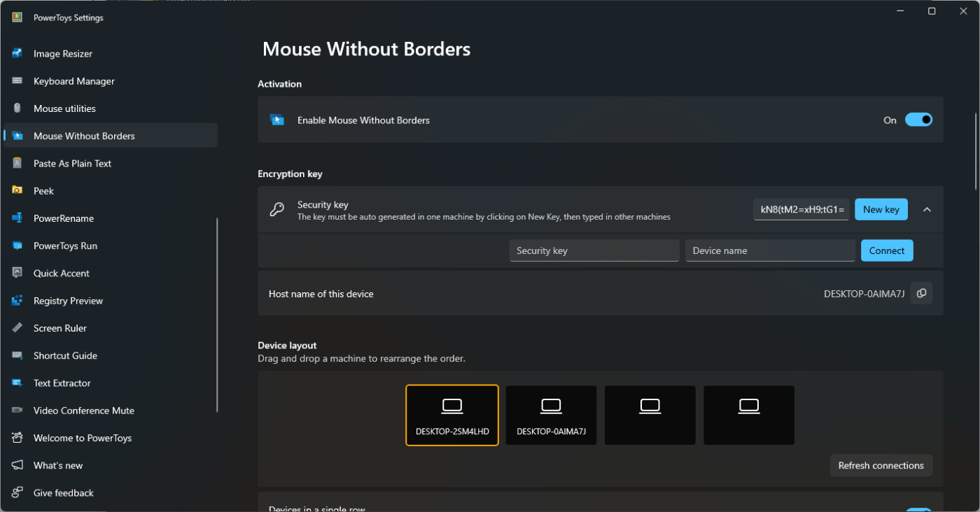Image resolution: width=980 pixels, height=512 pixels.
Task: Click the Mouse utilities sidebar icon
Action: point(17,108)
